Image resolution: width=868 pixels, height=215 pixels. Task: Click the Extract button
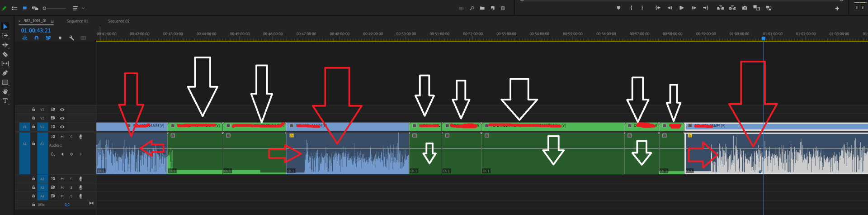732,8
